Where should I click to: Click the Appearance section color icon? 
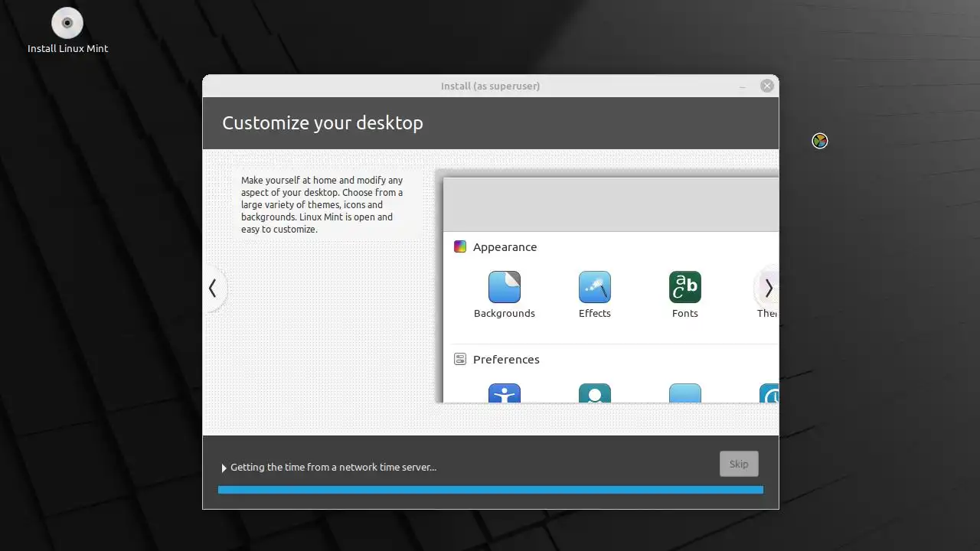tap(460, 246)
